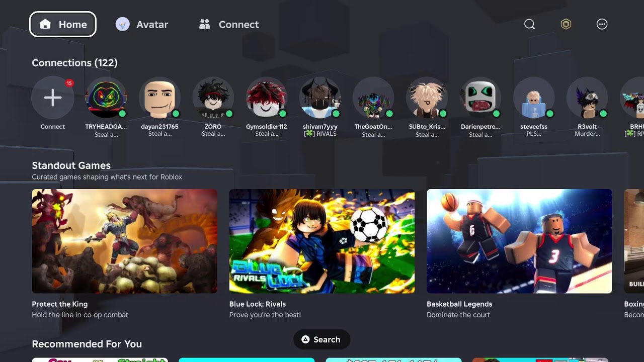Open TRYHEADGA... friend avatar
644x362 pixels.
pyautogui.click(x=106, y=98)
